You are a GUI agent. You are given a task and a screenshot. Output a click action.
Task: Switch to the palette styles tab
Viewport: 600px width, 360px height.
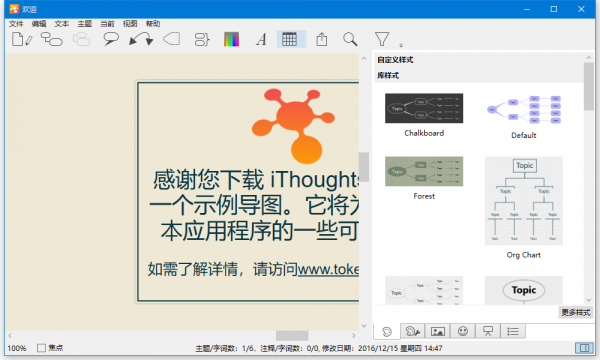tap(387, 331)
